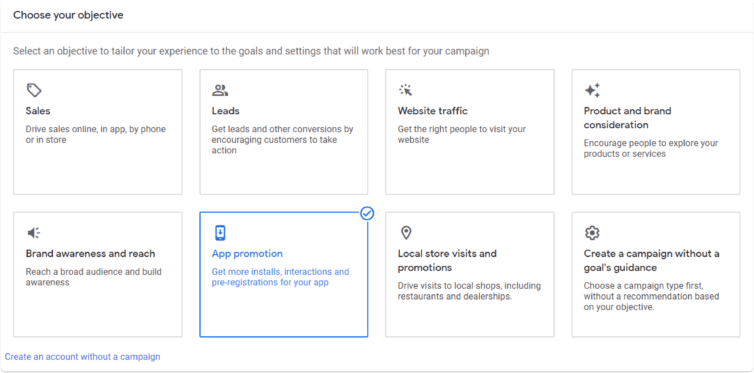Select the Leads objective title

(x=226, y=111)
